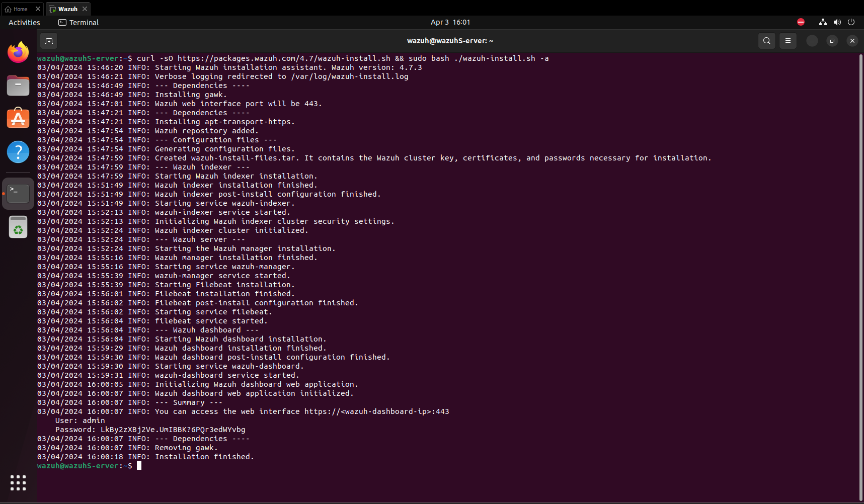Click 'Wazuh web interface port will be 443.'
Viewport: 864px width, 504px height.
(x=239, y=104)
